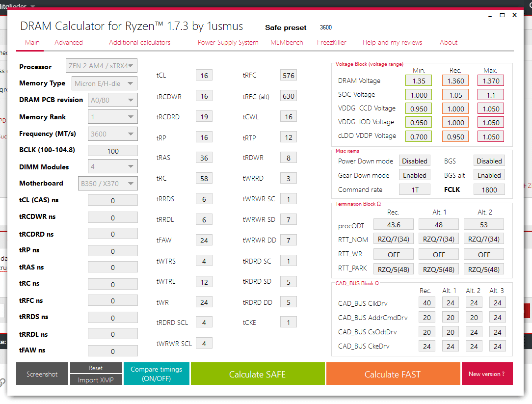Open Help and my reviews tab

[392, 42]
